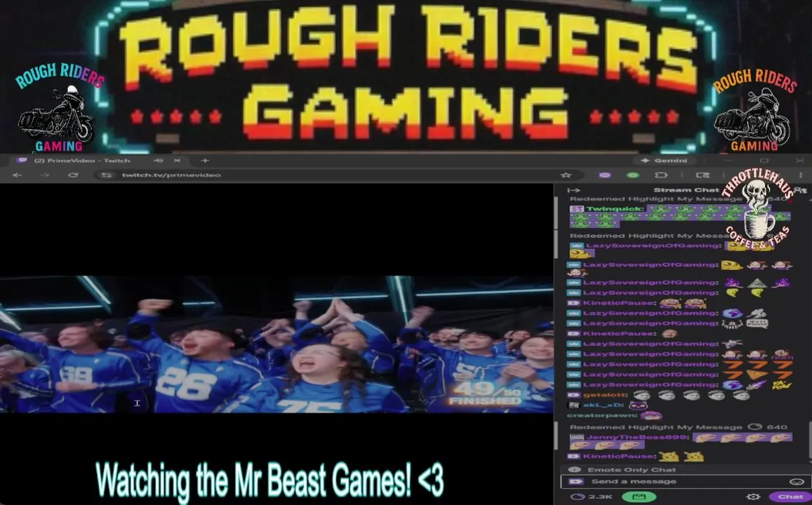
Task: Mute the PrimeVideo tab via speaker icon
Action: (159, 161)
